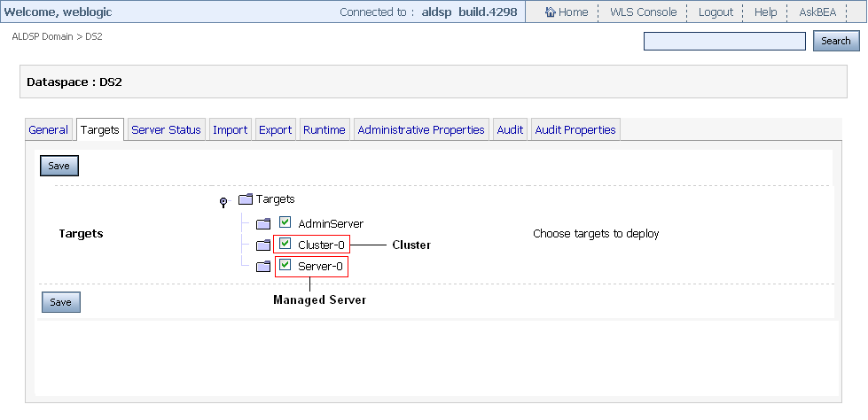Click the 'aldsp build.4298' connection text
868x420 pixels.
[469, 12]
